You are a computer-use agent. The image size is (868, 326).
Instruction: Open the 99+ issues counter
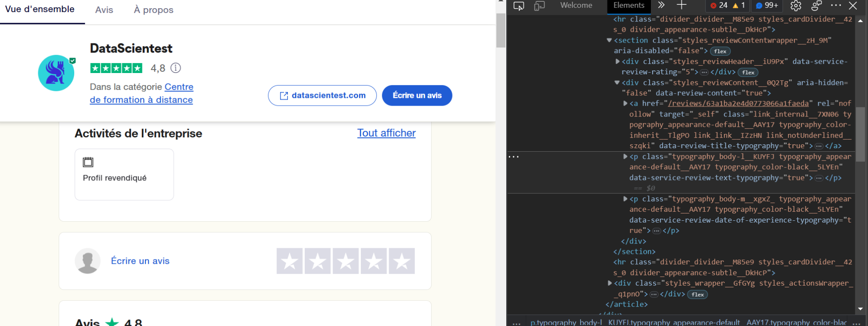click(767, 5)
